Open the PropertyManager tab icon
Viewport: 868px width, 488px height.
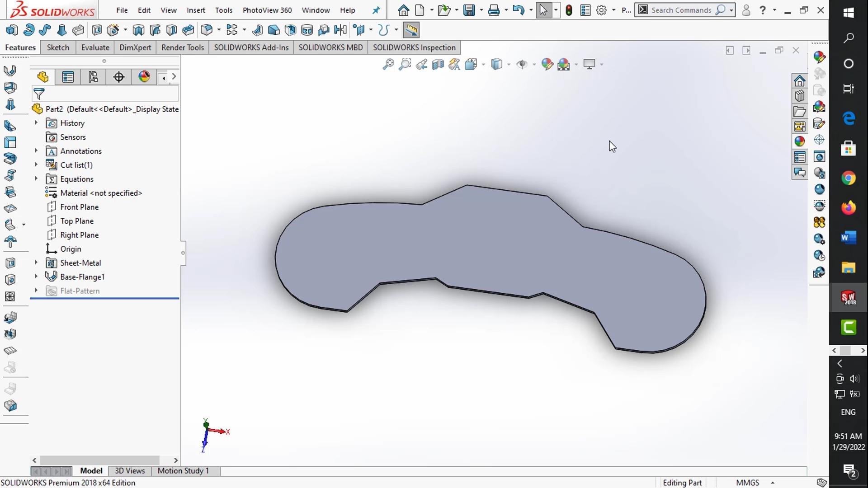coord(68,77)
